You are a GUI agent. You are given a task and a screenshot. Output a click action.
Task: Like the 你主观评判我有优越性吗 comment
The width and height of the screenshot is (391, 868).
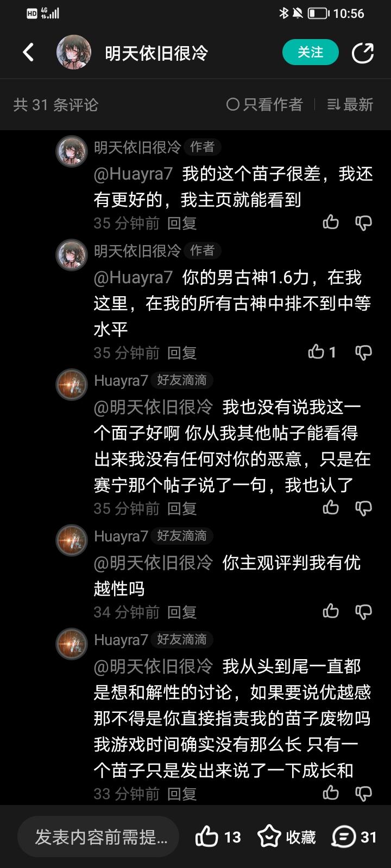pyautogui.click(x=331, y=612)
